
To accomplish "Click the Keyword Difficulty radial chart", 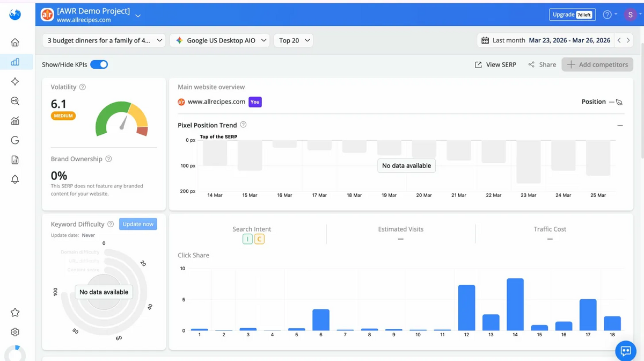I will tap(104, 292).
